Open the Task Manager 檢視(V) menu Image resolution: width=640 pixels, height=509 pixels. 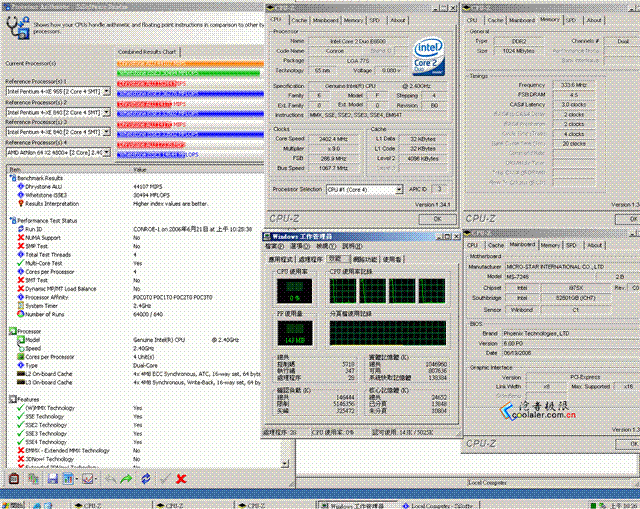(326, 246)
